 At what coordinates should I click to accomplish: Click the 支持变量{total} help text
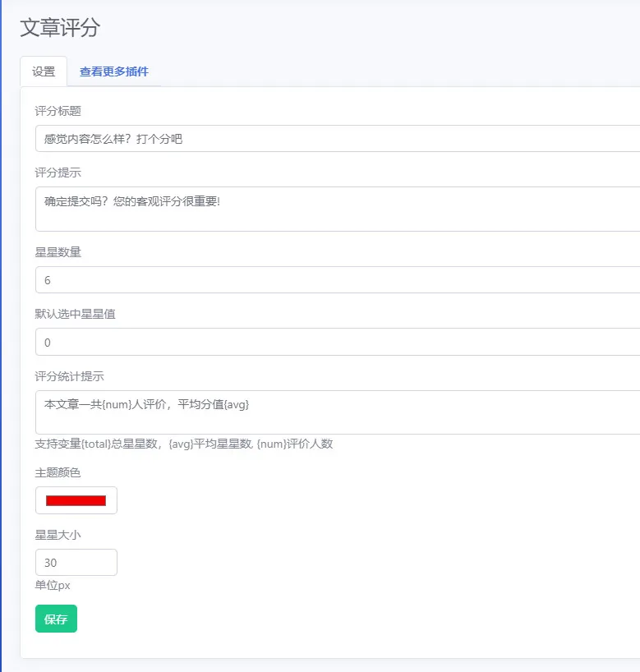(184, 444)
